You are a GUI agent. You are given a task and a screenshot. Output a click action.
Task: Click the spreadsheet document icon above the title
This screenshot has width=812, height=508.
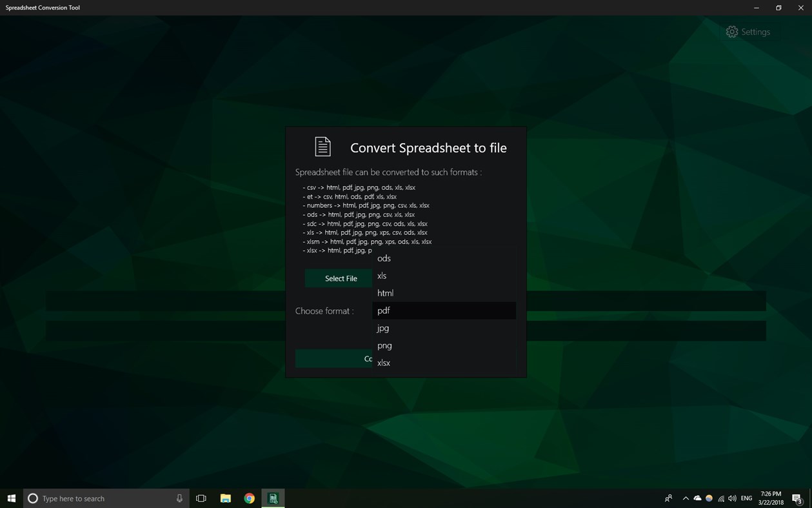[322, 147]
